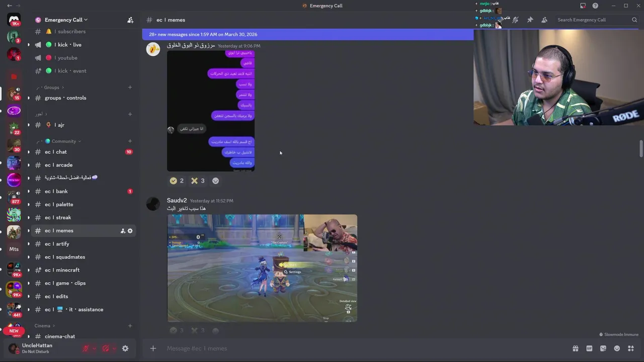Open the ec | artify channel

click(84, 244)
